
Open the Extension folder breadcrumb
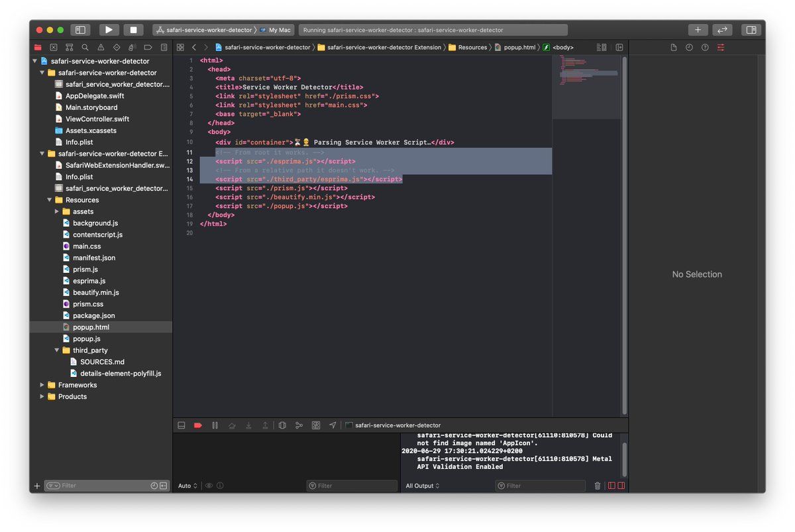379,48
